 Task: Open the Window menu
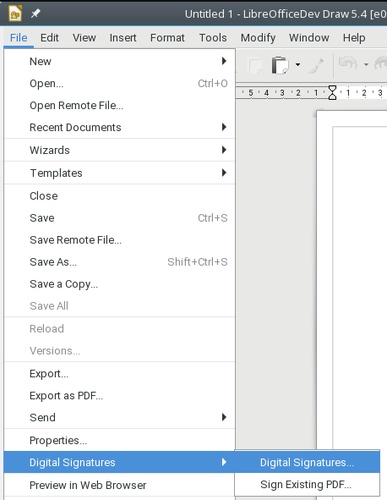(x=309, y=38)
